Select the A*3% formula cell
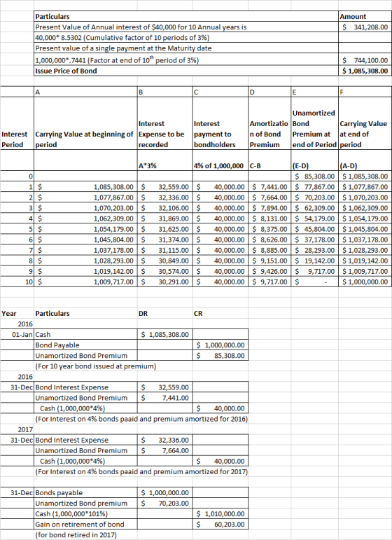Viewport: 392px width, 540px height. (165, 160)
